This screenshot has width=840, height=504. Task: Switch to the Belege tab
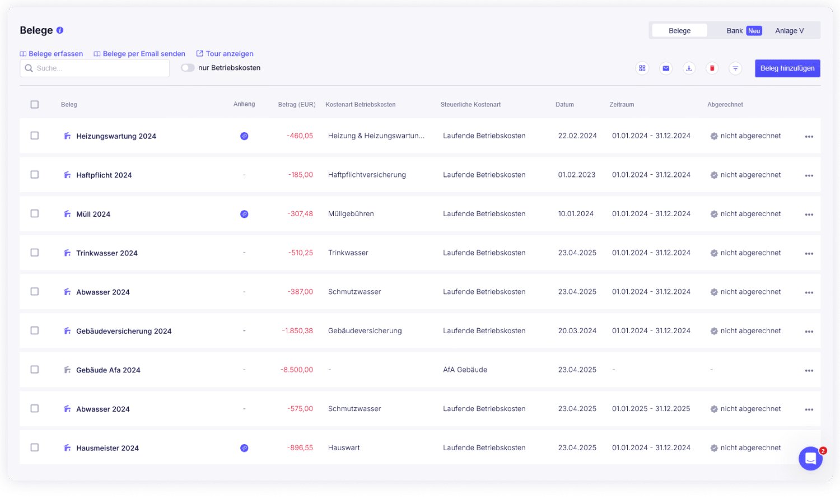point(680,31)
